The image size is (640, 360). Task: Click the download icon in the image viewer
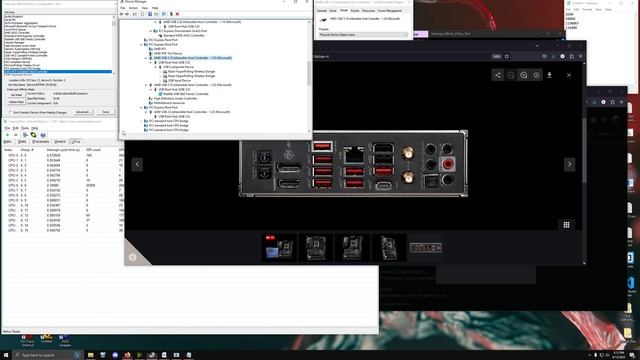(549, 75)
